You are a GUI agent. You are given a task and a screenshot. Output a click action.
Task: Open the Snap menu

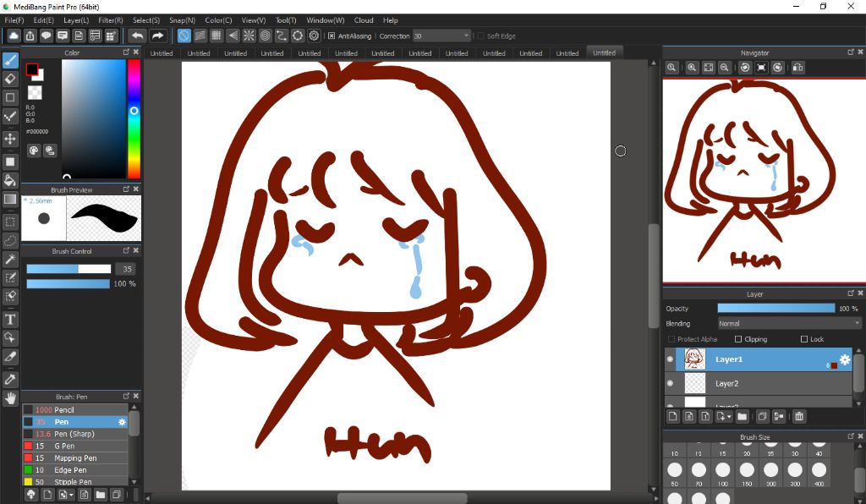click(x=183, y=20)
